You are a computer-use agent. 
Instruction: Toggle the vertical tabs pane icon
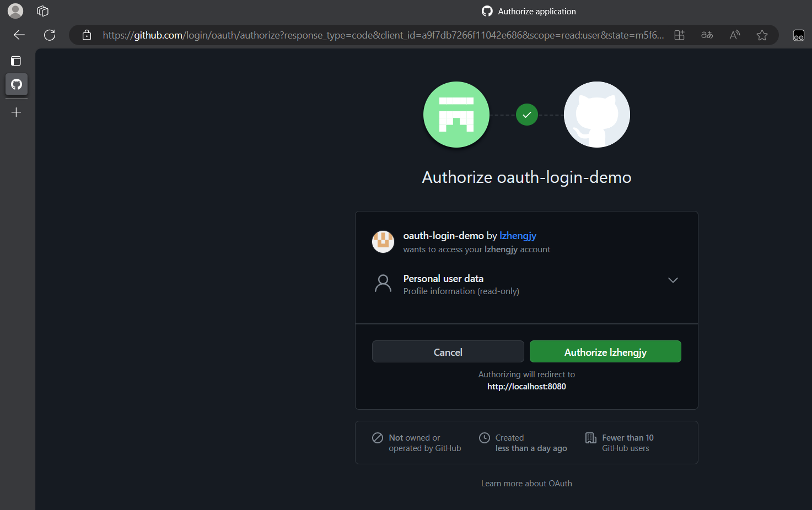pos(16,61)
